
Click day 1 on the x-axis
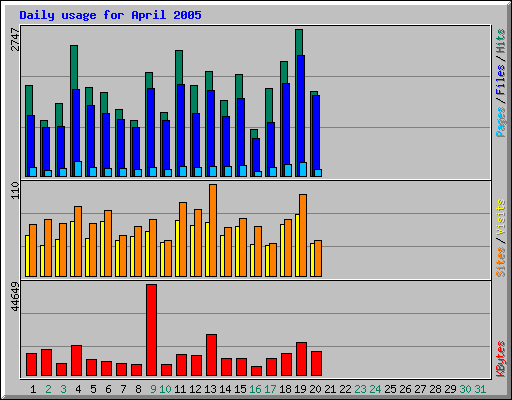click(33, 389)
